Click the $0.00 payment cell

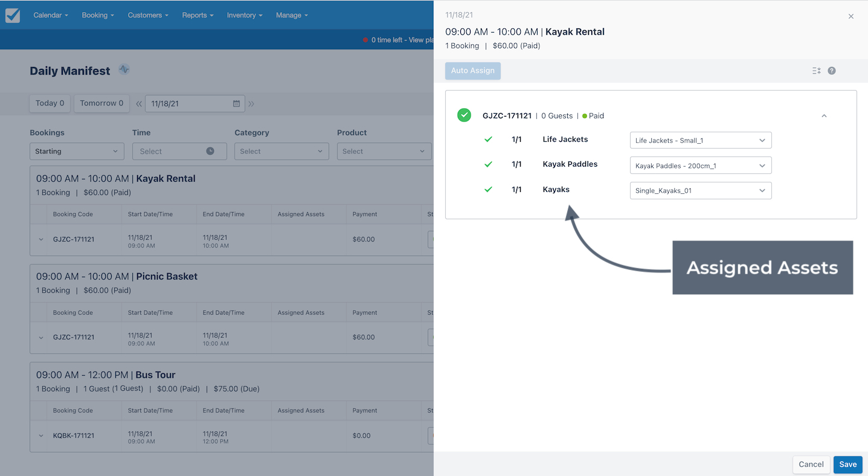pos(363,436)
